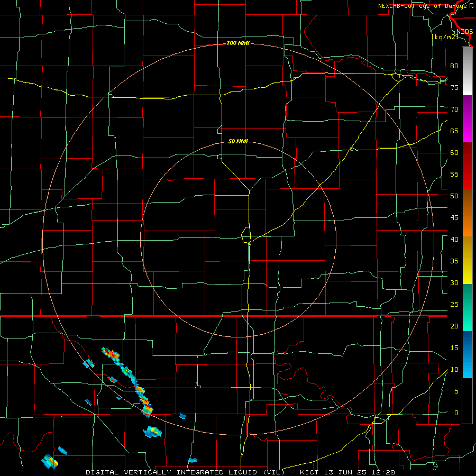Click the white-gray top segment of the color scale

click(x=467, y=71)
